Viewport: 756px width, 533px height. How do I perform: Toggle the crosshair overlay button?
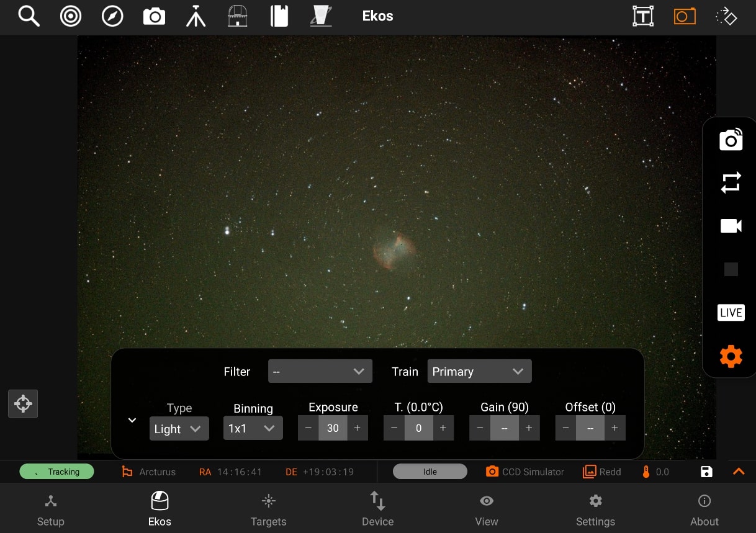tap(23, 403)
